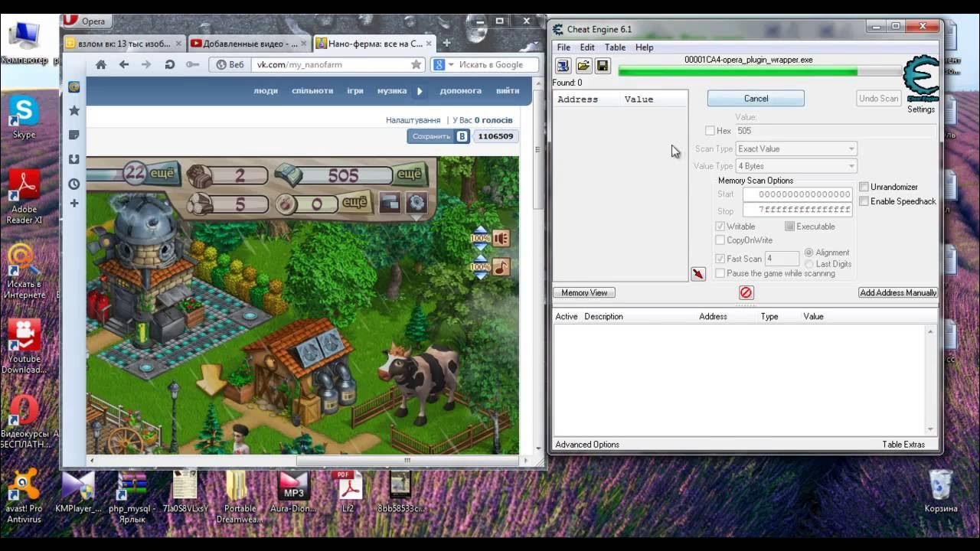Viewport: 980px width, 551px height.
Task: Click Undo Scan button
Action: (x=878, y=98)
